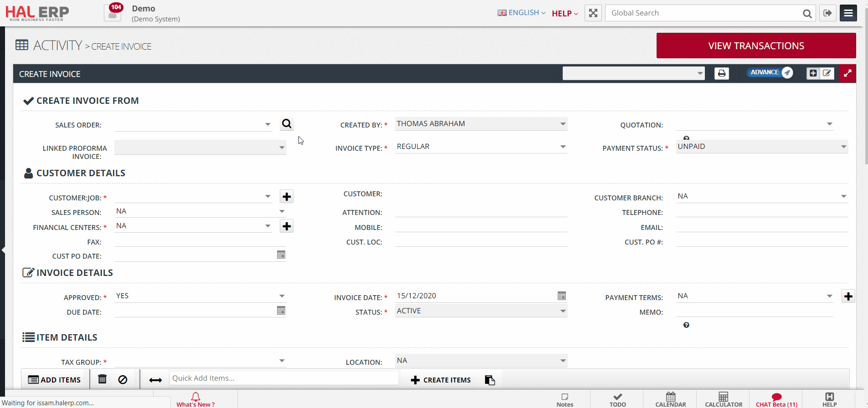Add new customer with plus icon

(287, 197)
